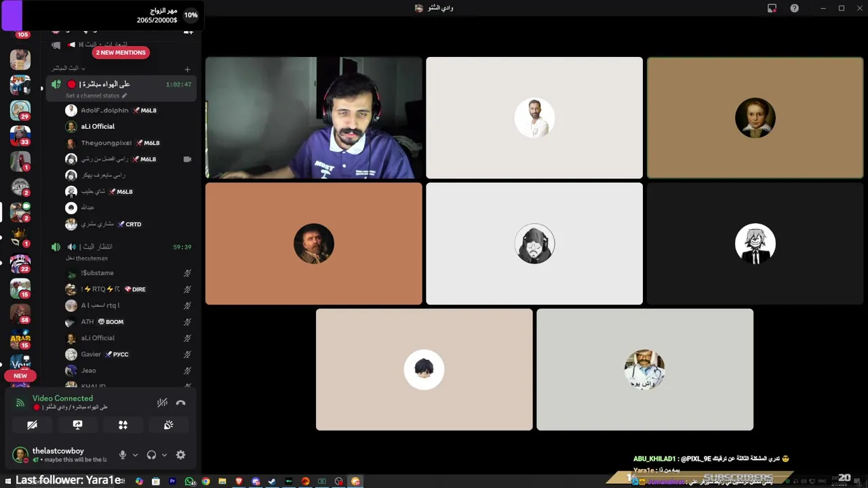Open the Activities launcher icon
Image resolution: width=868 pixels, height=488 pixels.
(123, 425)
